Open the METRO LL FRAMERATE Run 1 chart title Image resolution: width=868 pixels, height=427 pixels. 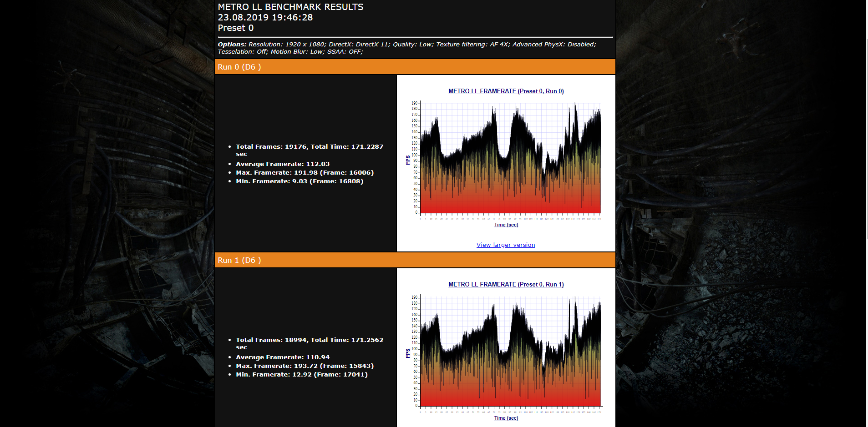coord(506,284)
